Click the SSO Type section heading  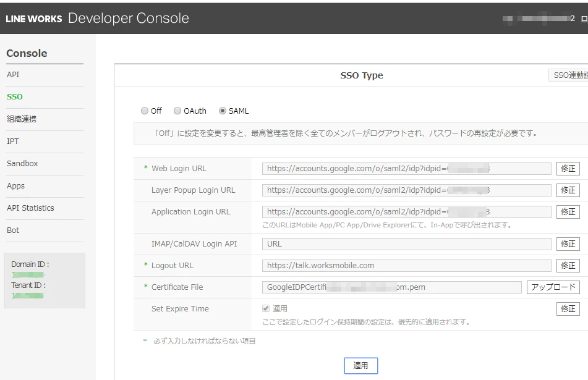pos(362,75)
